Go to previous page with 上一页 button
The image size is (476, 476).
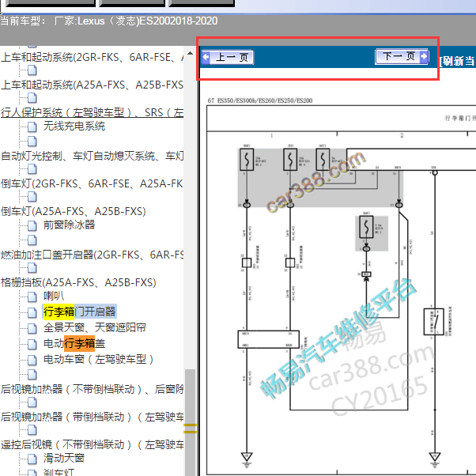pyautogui.click(x=228, y=57)
